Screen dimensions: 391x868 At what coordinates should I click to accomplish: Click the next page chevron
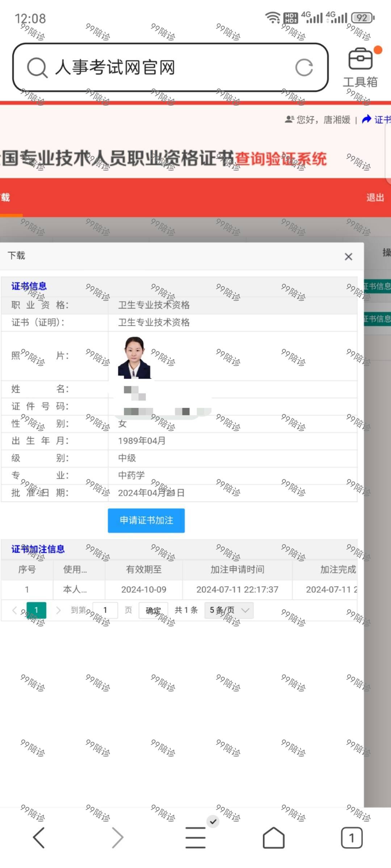pyautogui.click(x=58, y=610)
